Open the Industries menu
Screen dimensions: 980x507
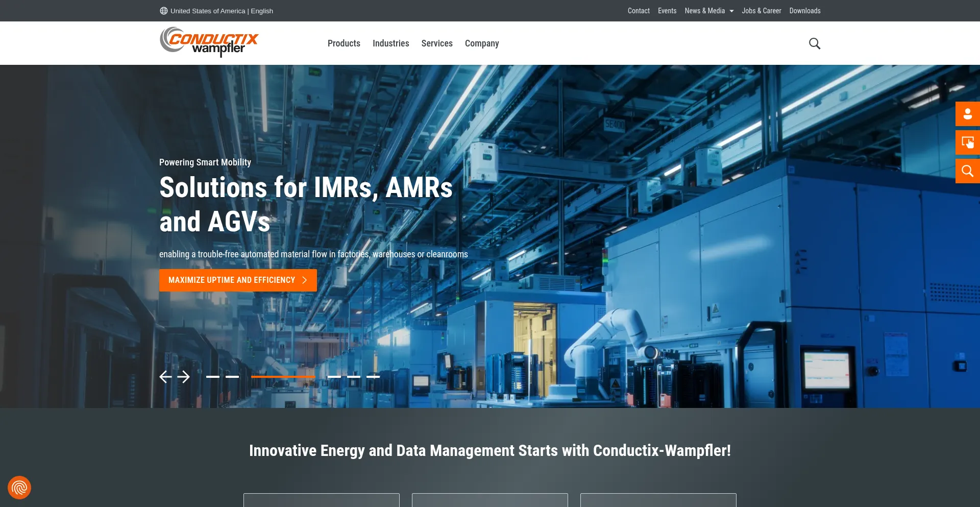click(x=390, y=43)
